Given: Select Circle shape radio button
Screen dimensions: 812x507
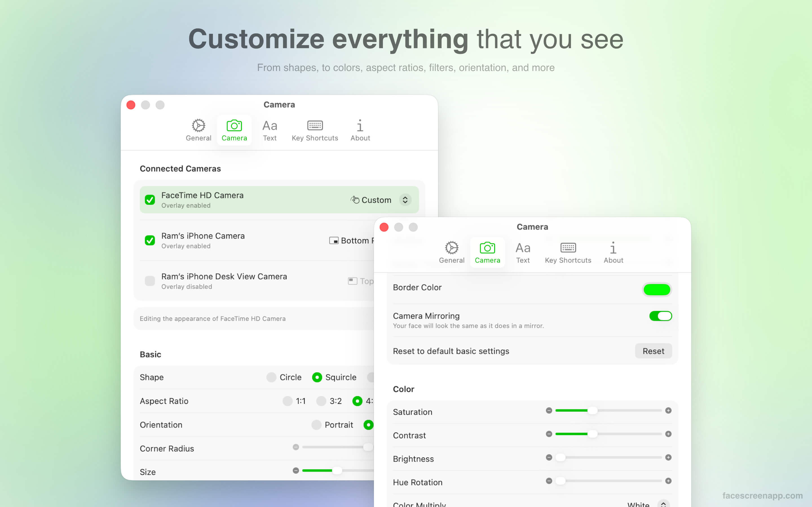Looking at the screenshot, I should click(x=272, y=377).
